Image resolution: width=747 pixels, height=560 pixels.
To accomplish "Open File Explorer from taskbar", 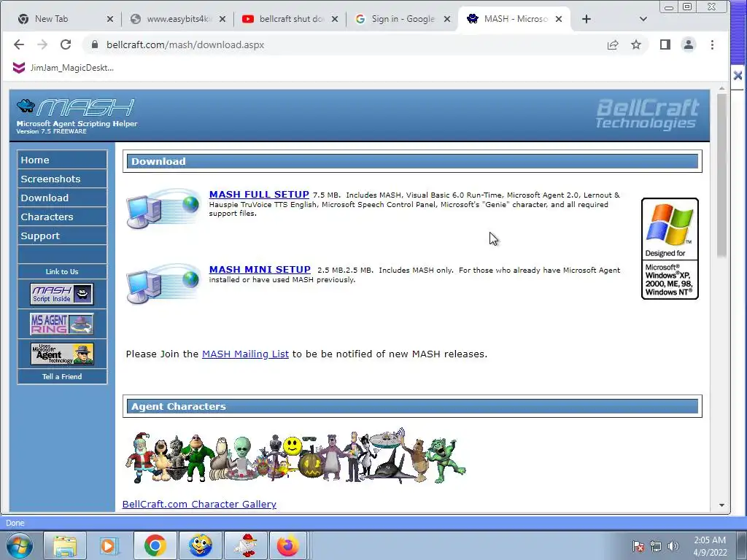I will [65, 545].
